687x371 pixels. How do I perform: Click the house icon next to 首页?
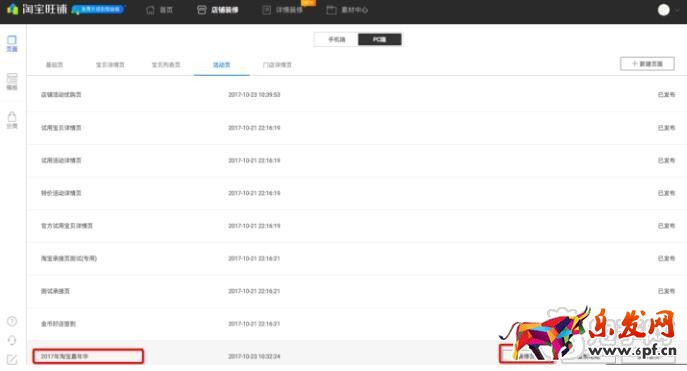(150, 10)
